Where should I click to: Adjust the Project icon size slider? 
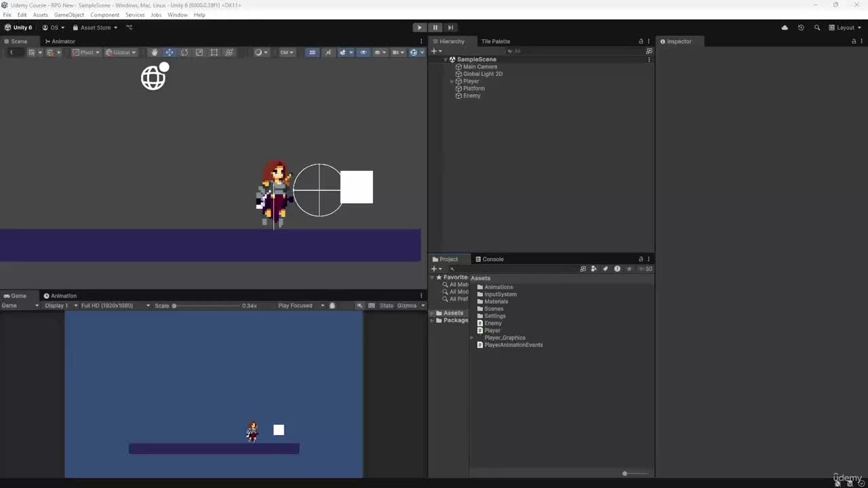[x=635, y=474]
